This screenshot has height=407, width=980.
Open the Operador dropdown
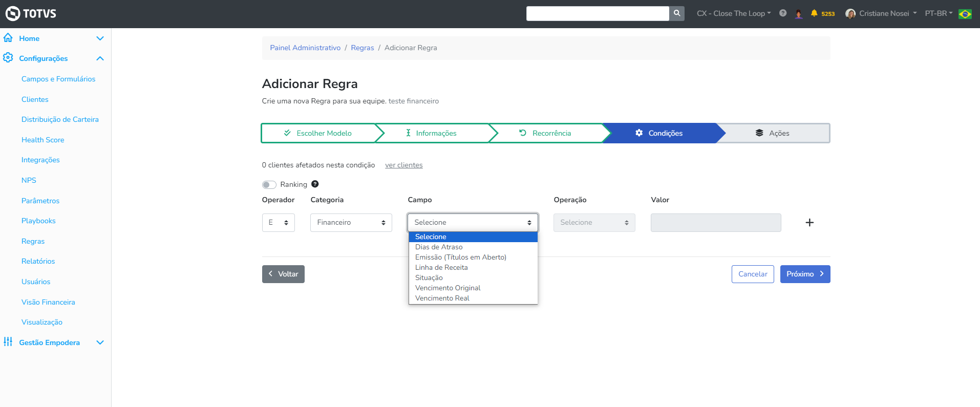click(278, 223)
